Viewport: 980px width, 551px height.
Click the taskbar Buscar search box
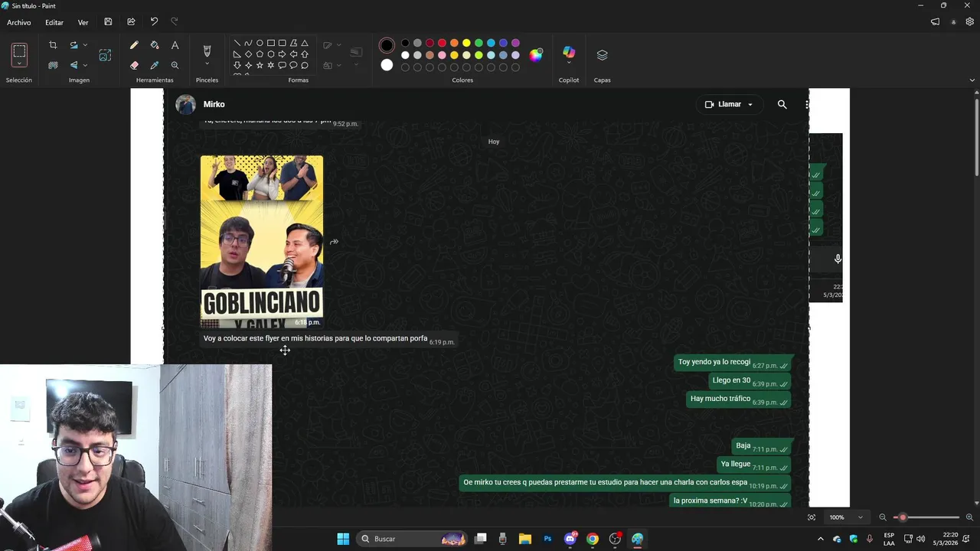pyautogui.click(x=413, y=539)
